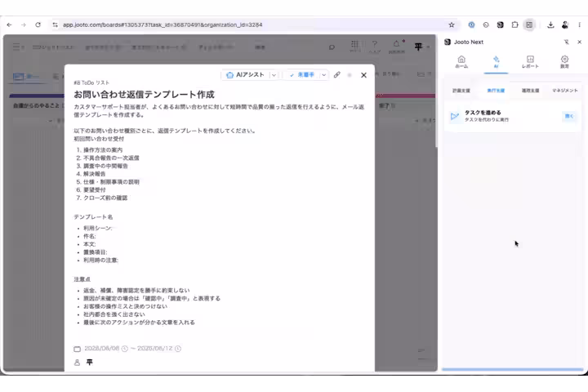Reload the page with the refresh icon
Image resolution: width=588 pixels, height=392 pixels.
pos(38,24)
